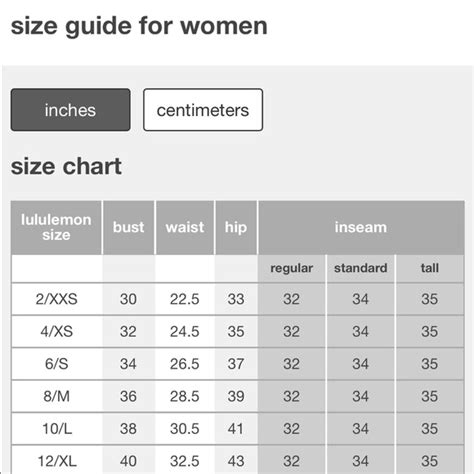Image resolution: width=474 pixels, height=474 pixels.
Task: Select the inches unit button
Action: (70, 110)
